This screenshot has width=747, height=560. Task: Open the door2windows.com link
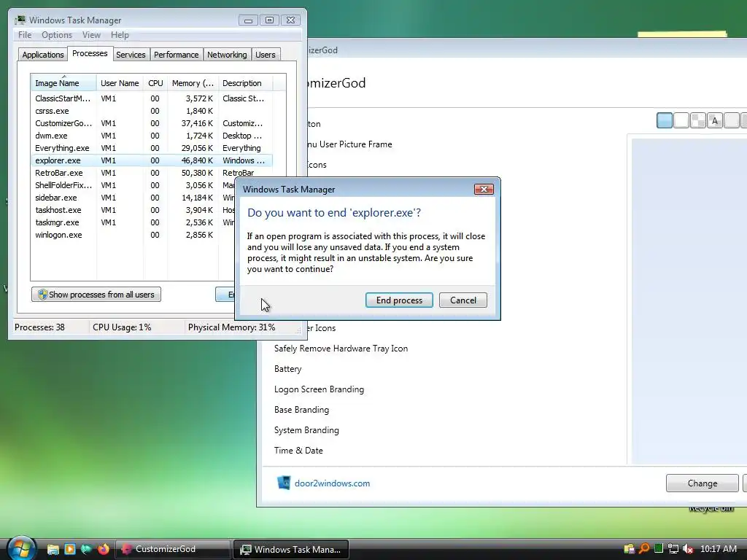coord(332,483)
